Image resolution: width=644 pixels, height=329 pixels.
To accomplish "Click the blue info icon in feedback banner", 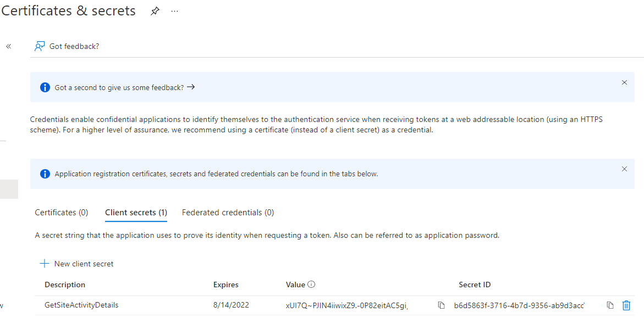I will (45, 87).
